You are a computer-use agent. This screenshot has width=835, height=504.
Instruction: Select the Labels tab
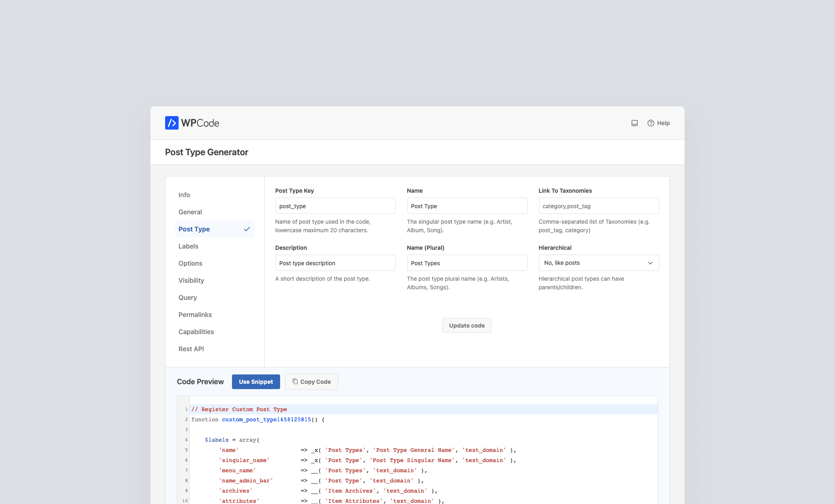188,246
